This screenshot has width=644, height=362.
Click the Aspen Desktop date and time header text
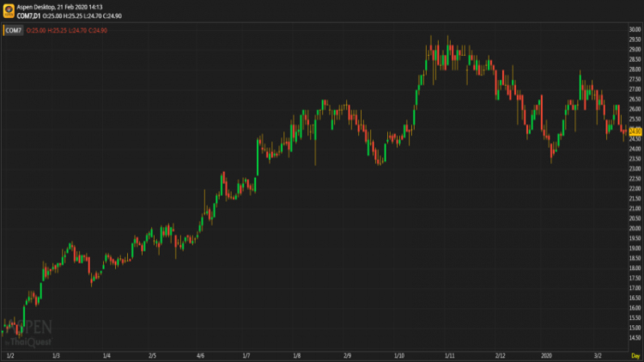click(x=60, y=7)
